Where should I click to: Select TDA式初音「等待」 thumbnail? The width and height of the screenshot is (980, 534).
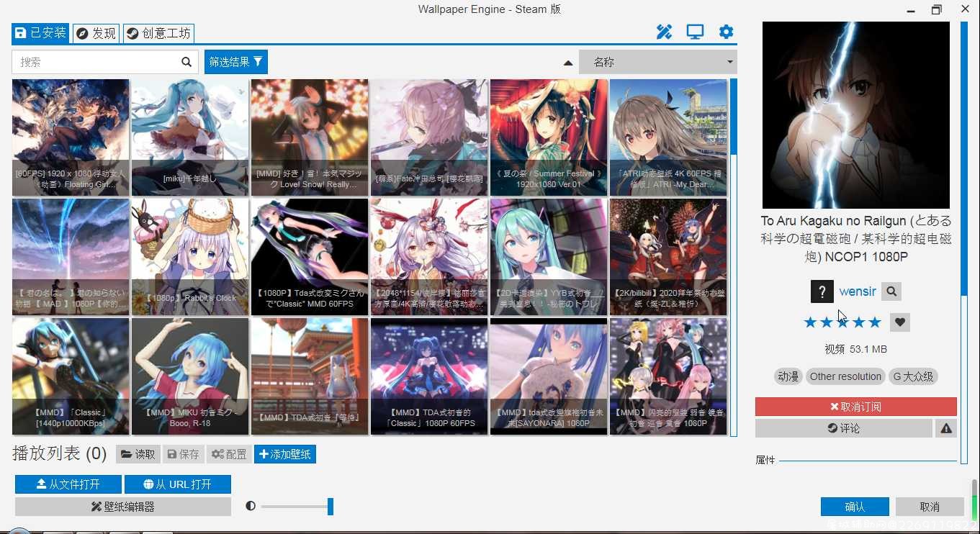click(310, 376)
